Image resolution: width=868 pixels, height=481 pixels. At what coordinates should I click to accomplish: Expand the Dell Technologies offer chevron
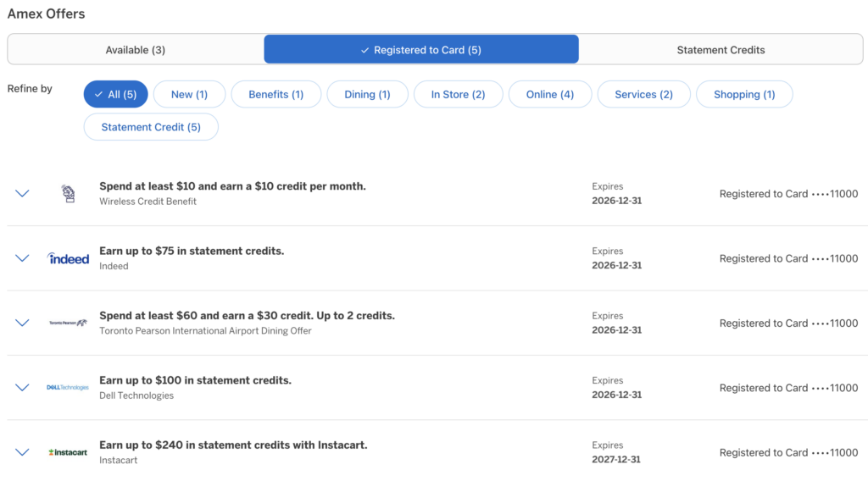[22, 388]
